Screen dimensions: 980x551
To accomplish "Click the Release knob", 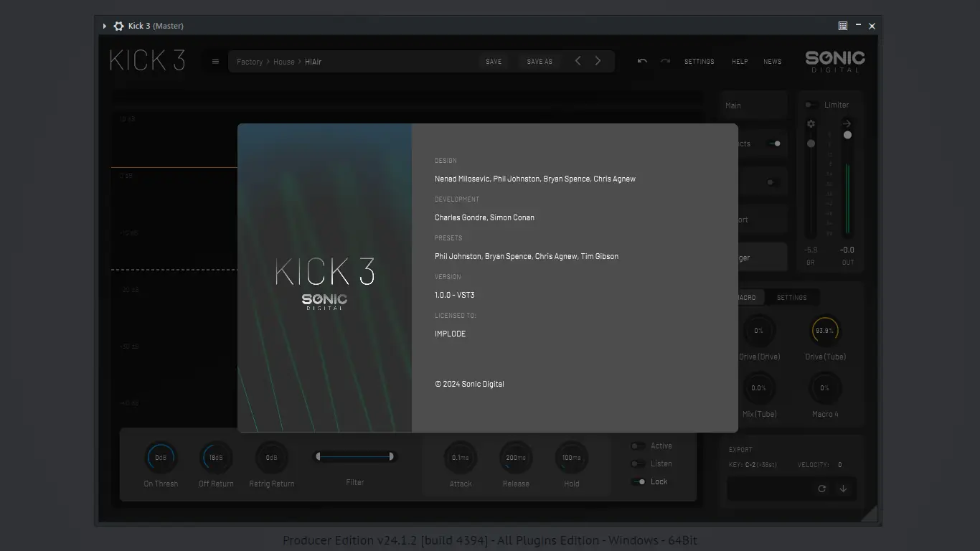I will pyautogui.click(x=516, y=458).
